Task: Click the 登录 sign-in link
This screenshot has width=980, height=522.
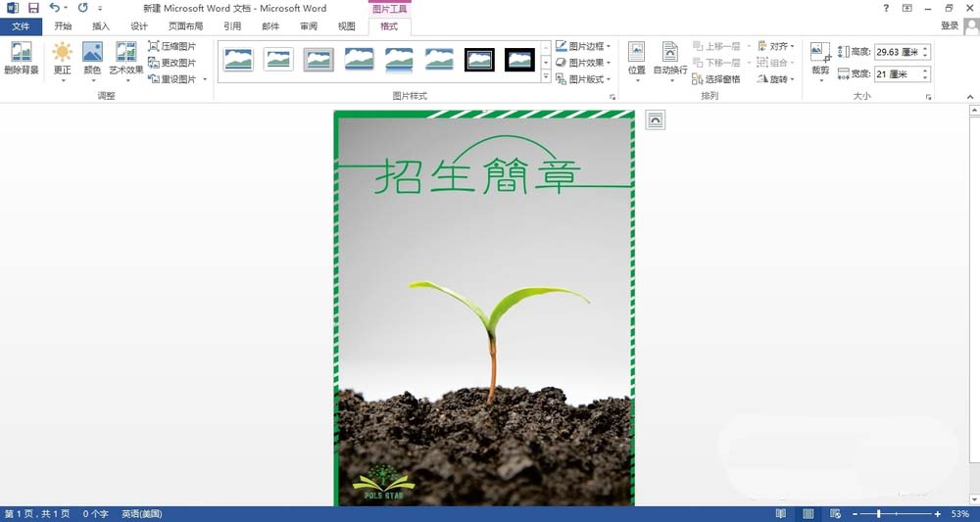Action: tap(950, 26)
